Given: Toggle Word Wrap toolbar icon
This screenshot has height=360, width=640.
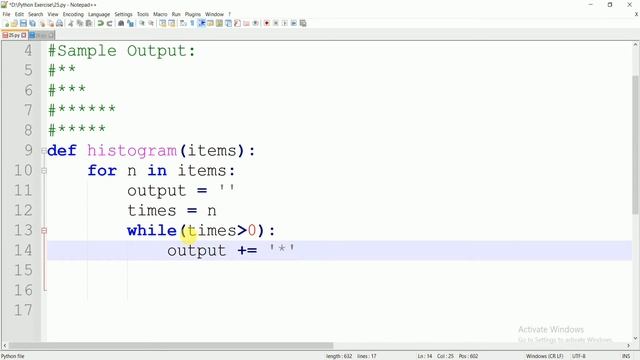Looking at the screenshot, I should point(183,23).
